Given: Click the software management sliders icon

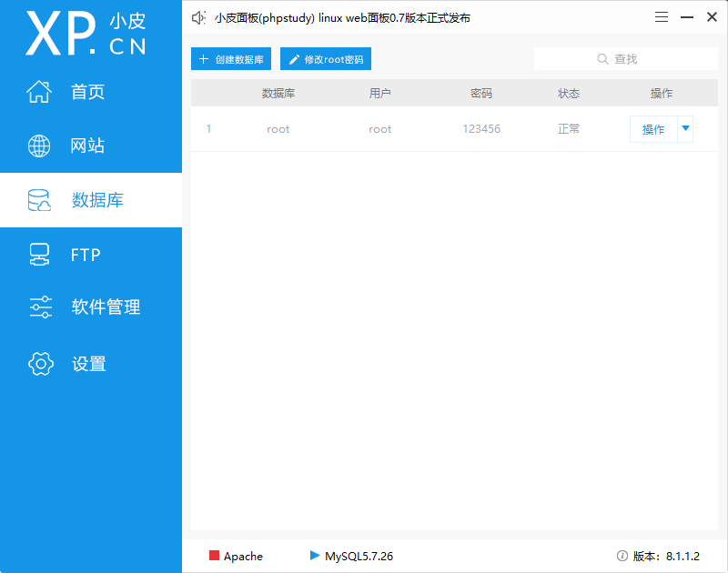Looking at the screenshot, I should [40, 307].
